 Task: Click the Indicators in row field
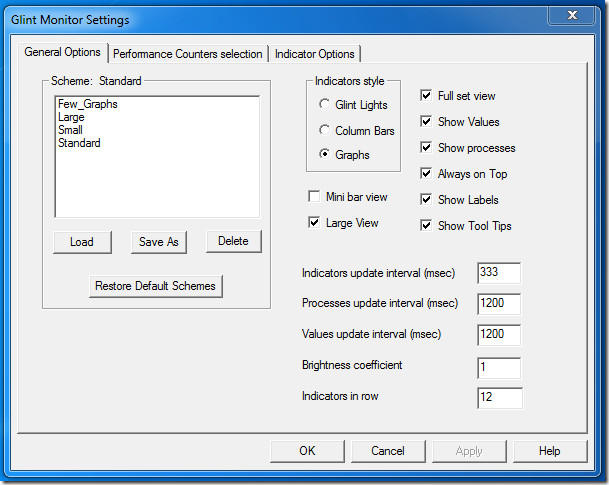(499, 398)
